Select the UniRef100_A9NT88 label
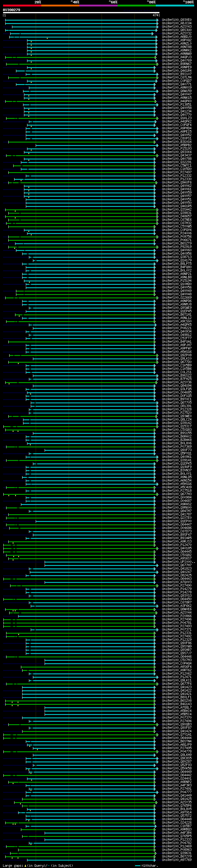 (x=176, y=47)
